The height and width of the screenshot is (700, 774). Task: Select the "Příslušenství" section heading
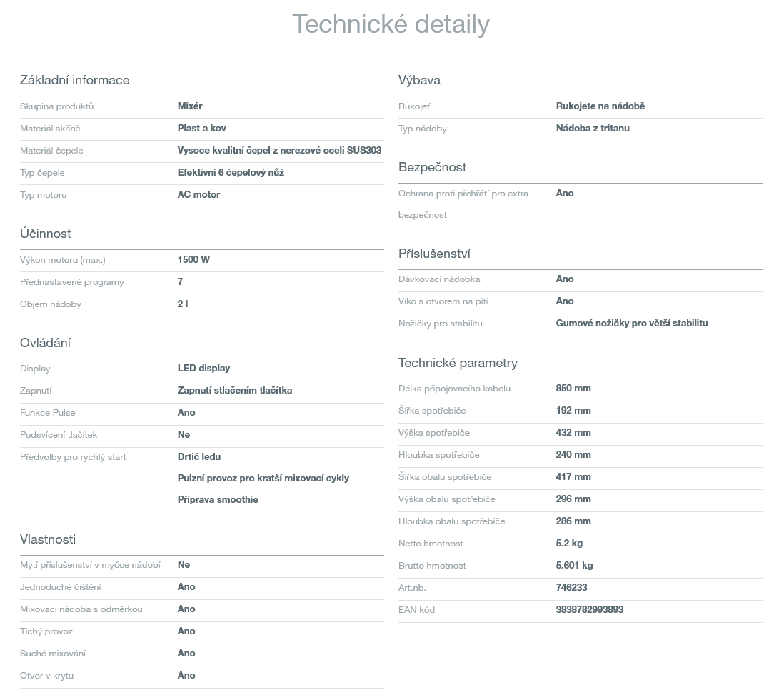(434, 254)
